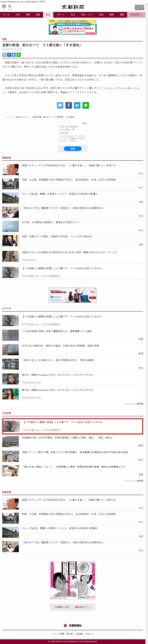Viewport: 148px width, 644px height.
Task: Click the large LINE share button
Action: 86,105
